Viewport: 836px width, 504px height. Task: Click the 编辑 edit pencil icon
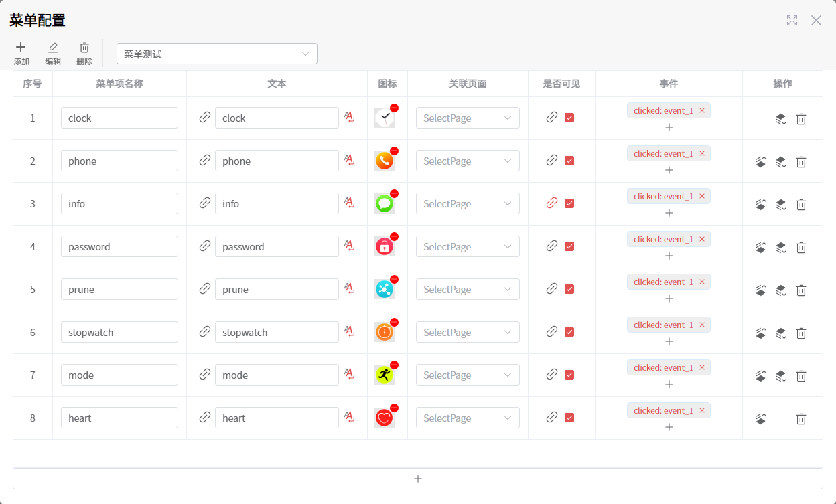[x=53, y=47]
